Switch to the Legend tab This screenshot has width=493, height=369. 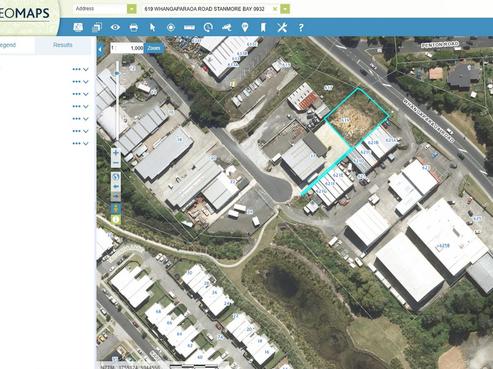point(8,45)
